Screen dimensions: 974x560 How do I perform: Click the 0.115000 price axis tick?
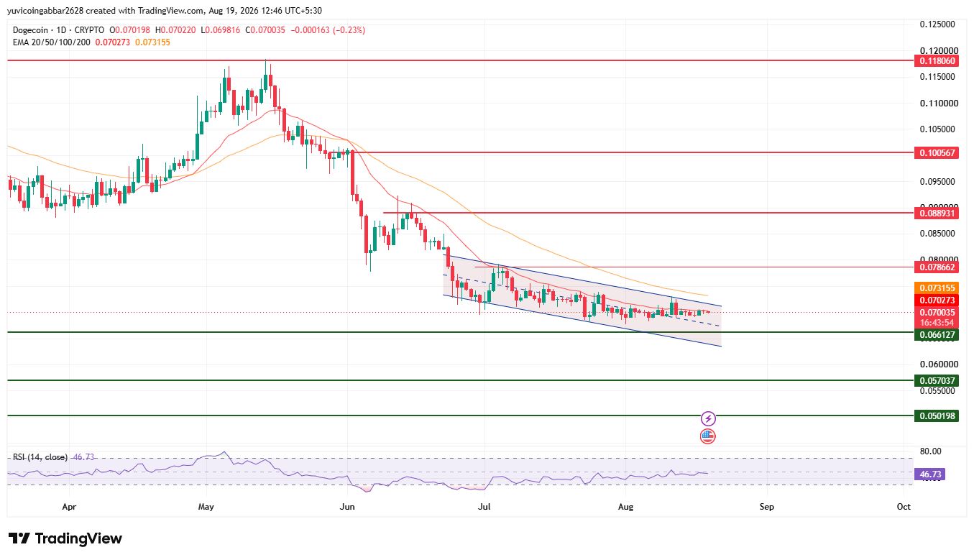(x=938, y=77)
